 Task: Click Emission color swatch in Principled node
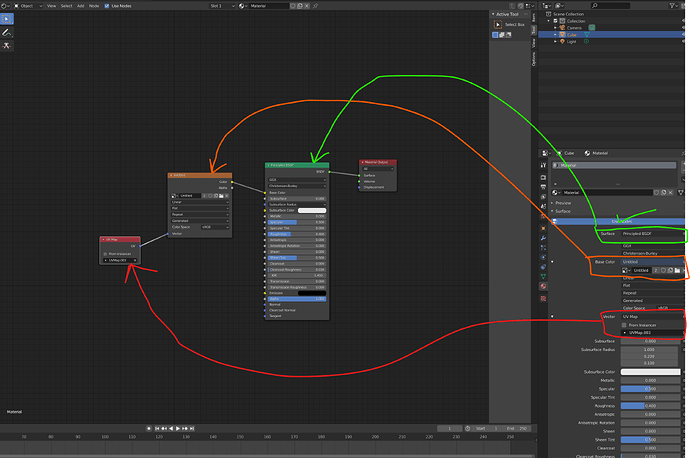[x=312, y=293]
